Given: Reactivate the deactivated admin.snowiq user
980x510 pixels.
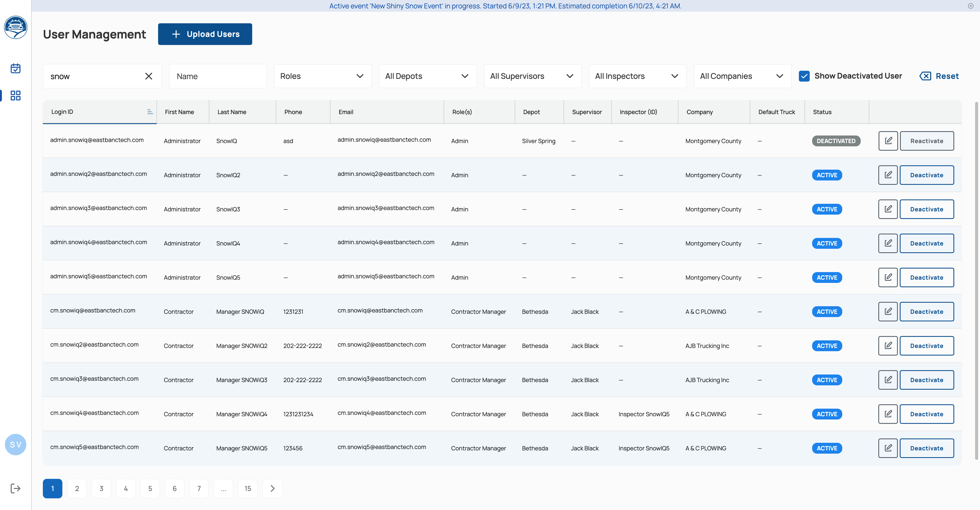Looking at the screenshot, I should (927, 141).
